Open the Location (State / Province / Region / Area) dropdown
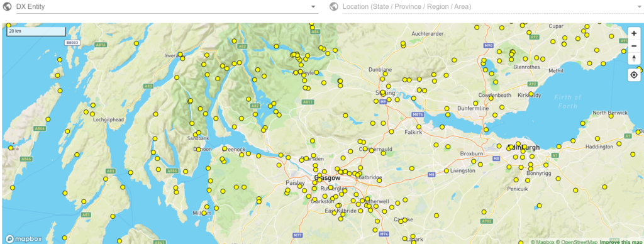The image size is (644, 244). [x=492, y=6]
